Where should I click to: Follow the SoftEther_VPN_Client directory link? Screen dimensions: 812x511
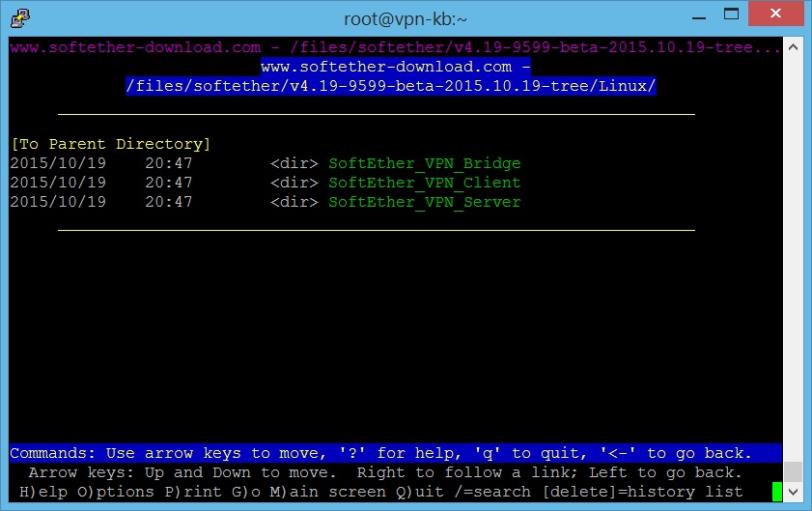425,183
